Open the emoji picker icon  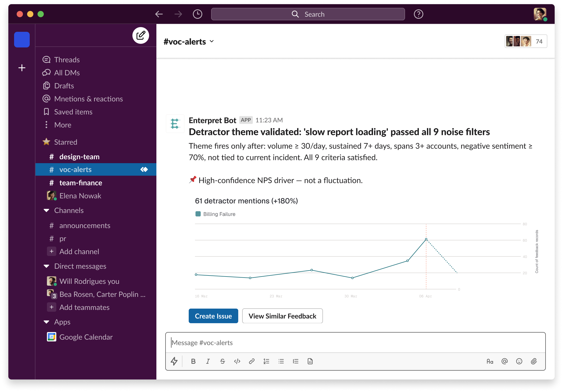pyautogui.click(x=519, y=361)
